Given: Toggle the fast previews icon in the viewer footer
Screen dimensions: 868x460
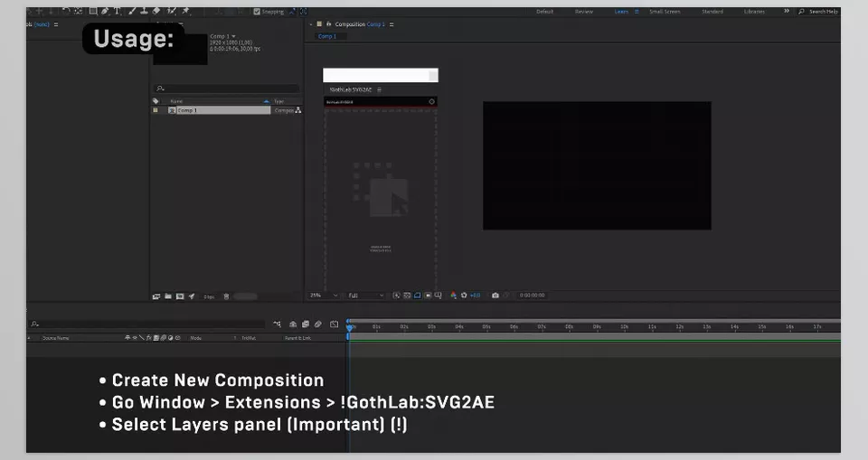Looking at the screenshot, I should point(396,296).
